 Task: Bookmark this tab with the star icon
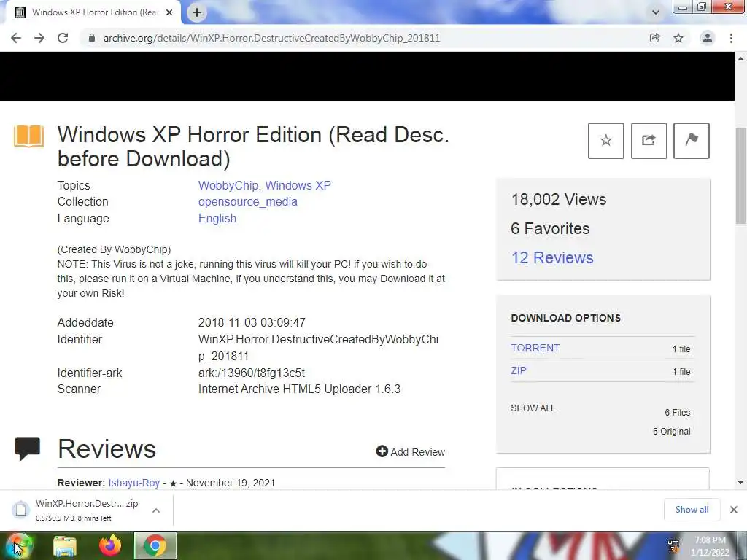click(678, 38)
